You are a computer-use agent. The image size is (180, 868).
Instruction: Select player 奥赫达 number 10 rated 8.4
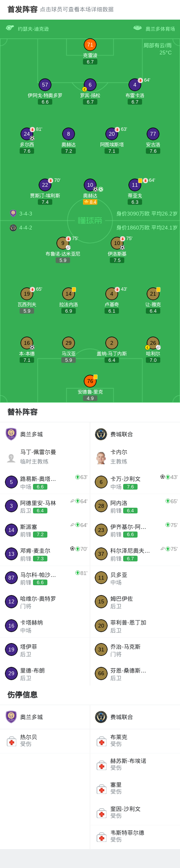coord(90,185)
